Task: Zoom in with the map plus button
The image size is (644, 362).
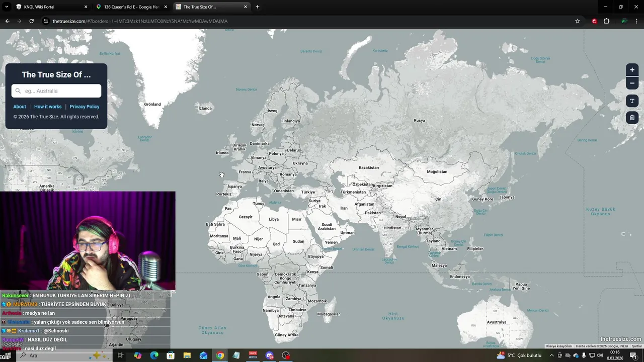Action: 632,70
